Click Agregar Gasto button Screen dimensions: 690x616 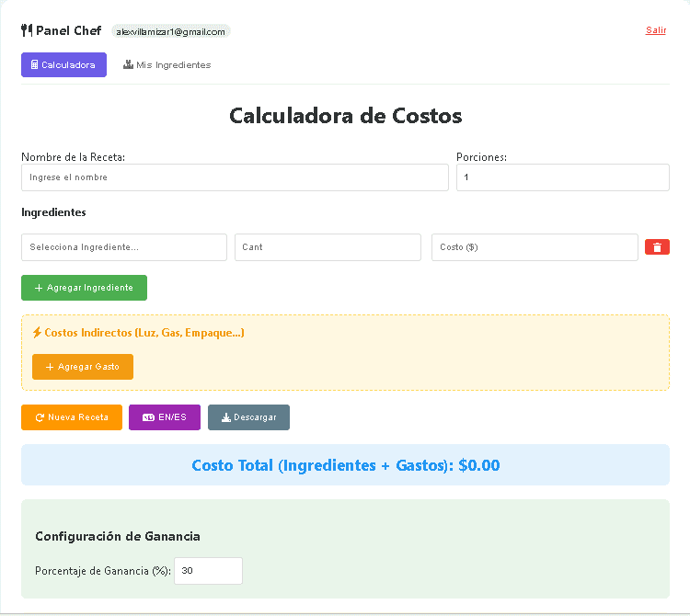pyautogui.click(x=83, y=367)
